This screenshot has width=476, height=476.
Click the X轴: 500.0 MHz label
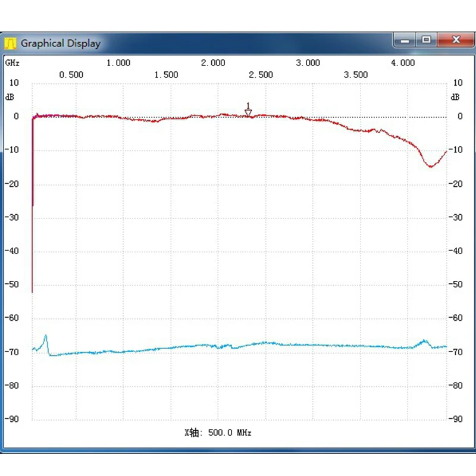pyautogui.click(x=218, y=433)
